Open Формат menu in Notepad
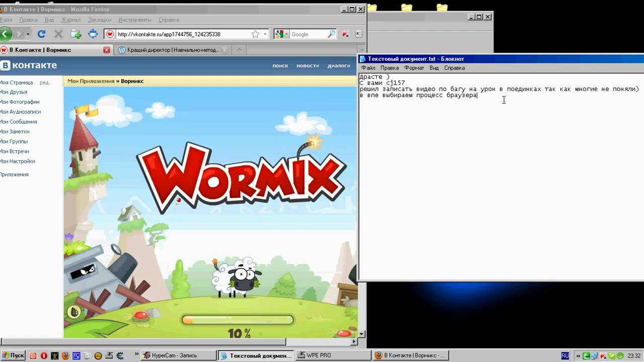The width and height of the screenshot is (644, 362). [415, 68]
